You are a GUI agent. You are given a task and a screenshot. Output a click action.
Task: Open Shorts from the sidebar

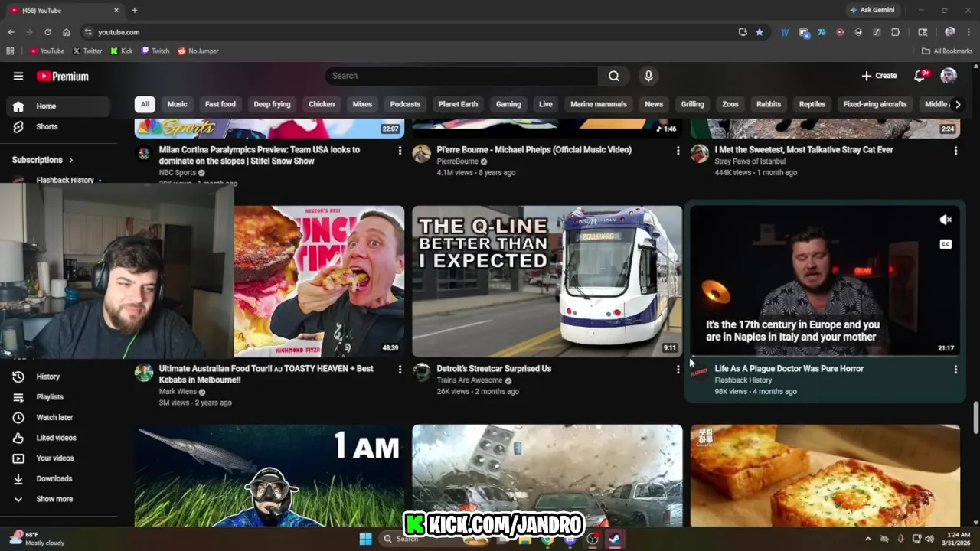coord(58,126)
